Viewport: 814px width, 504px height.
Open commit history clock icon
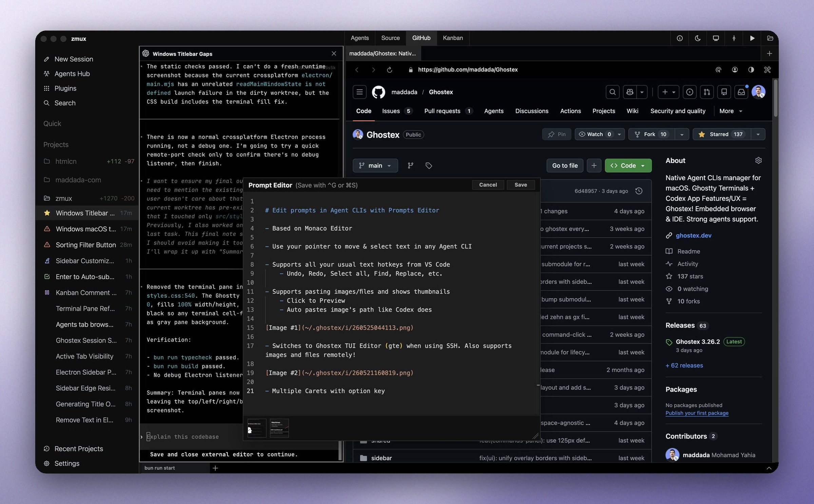click(x=639, y=191)
